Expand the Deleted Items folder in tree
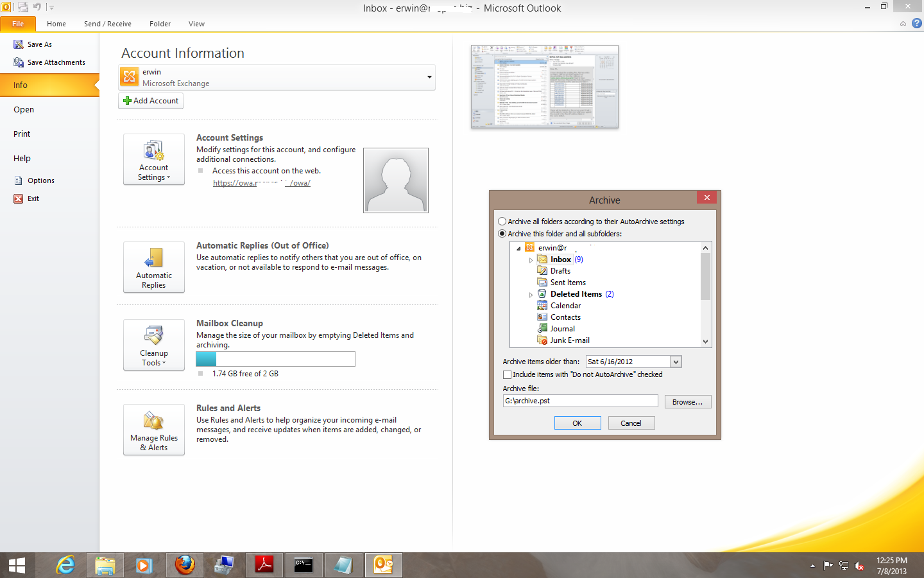The width and height of the screenshot is (924, 578). coord(531,295)
